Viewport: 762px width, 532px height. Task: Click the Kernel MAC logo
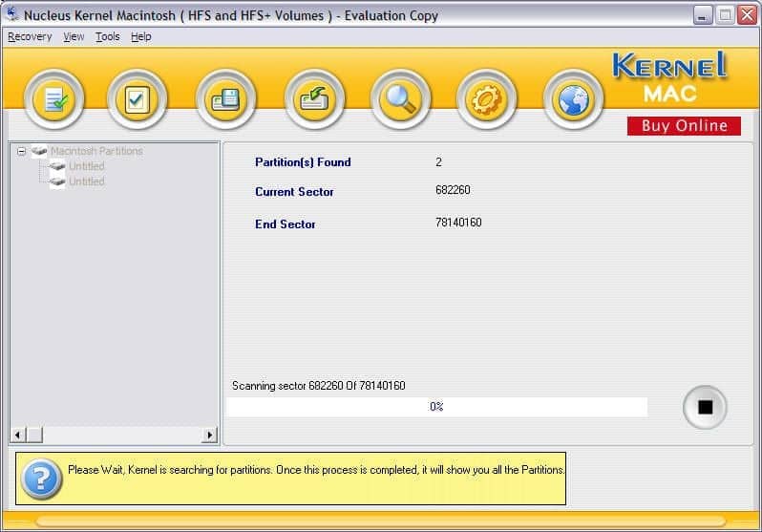(x=670, y=76)
